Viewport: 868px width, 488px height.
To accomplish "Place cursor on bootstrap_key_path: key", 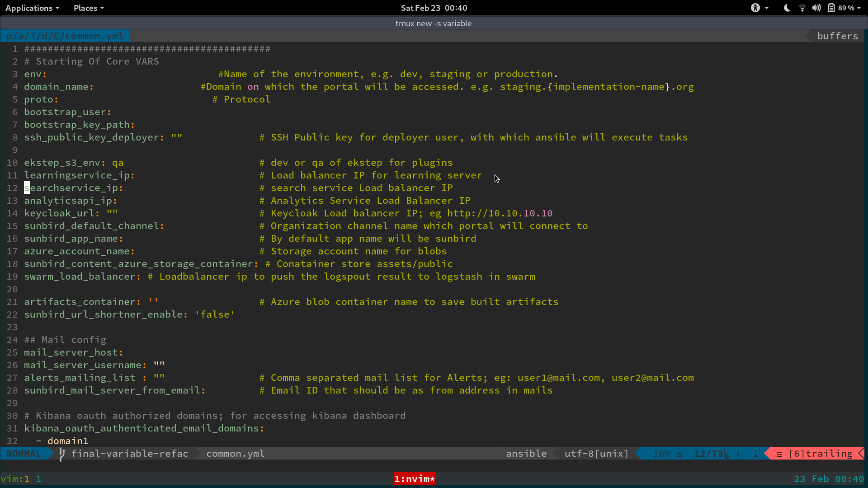I will pyautogui.click(x=80, y=124).
